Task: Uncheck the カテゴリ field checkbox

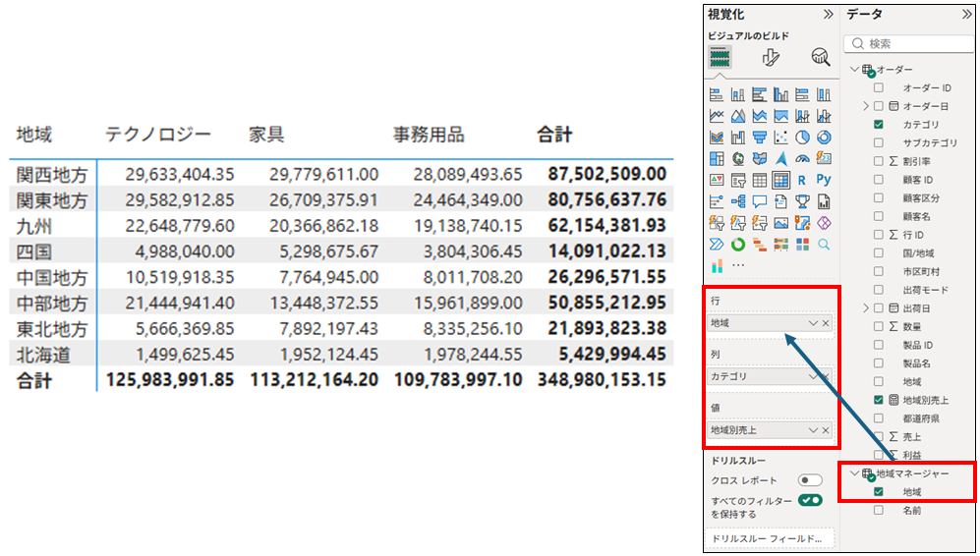Action: (879, 125)
